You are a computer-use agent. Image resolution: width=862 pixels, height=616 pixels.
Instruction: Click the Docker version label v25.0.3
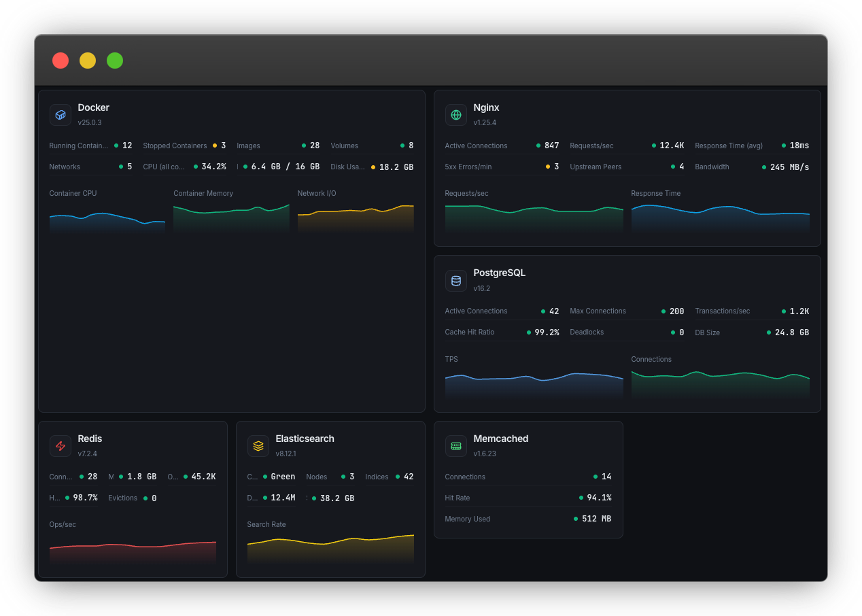tap(89, 122)
